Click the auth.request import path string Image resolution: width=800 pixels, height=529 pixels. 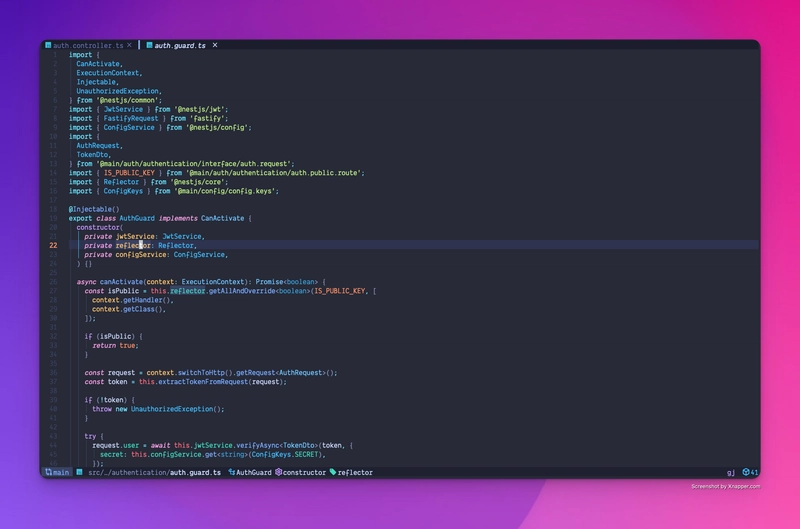pyautogui.click(x=193, y=164)
